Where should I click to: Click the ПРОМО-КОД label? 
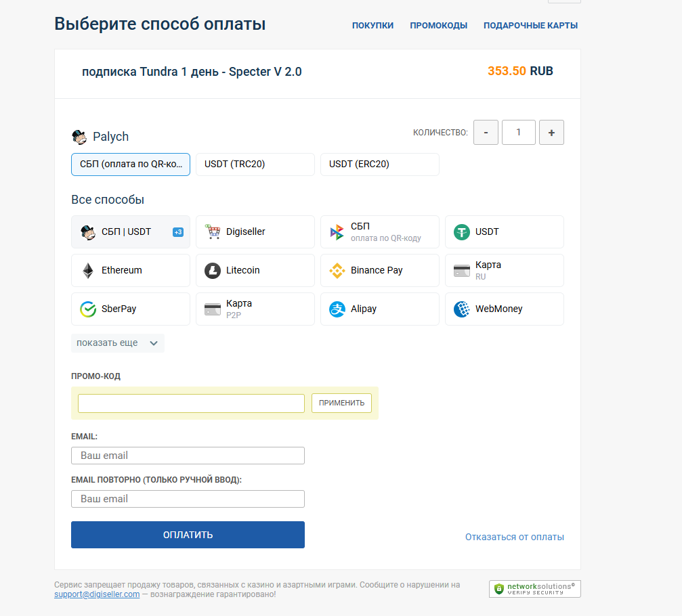point(95,376)
